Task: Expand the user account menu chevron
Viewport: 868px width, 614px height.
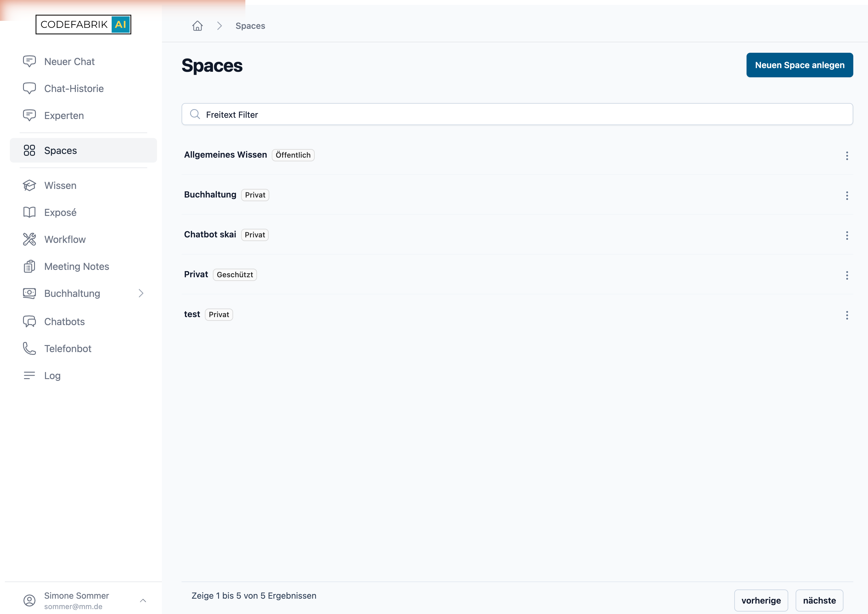Action: point(143,601)
